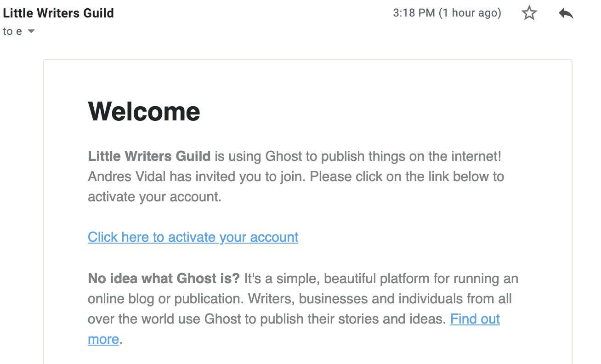Star this email from Little Writers Guild
Viewport: 601px width, 364px height.
point(529,13)
